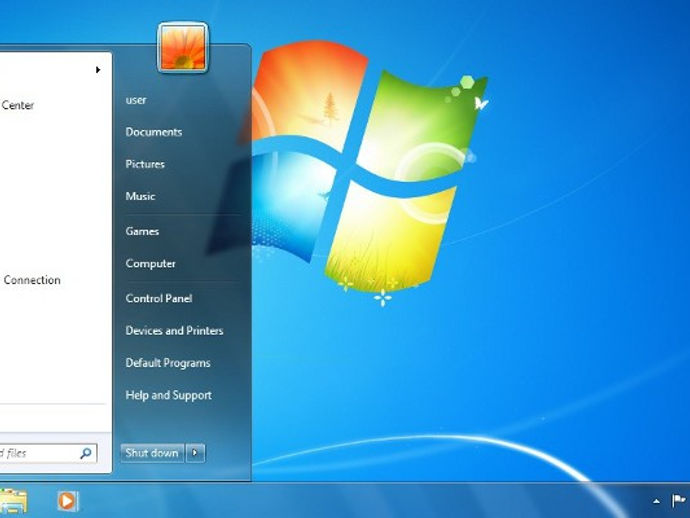Open Devices and Printers
The width and height of the screenshot is (690, 518).
tap(174, 331)
